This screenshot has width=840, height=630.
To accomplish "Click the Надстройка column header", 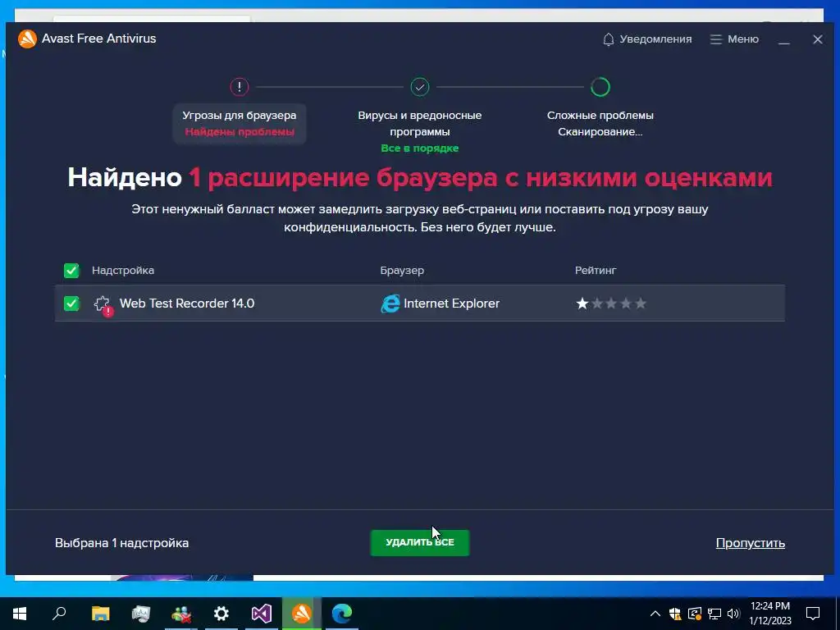I will pyautogui.click(x=123, y=271).
